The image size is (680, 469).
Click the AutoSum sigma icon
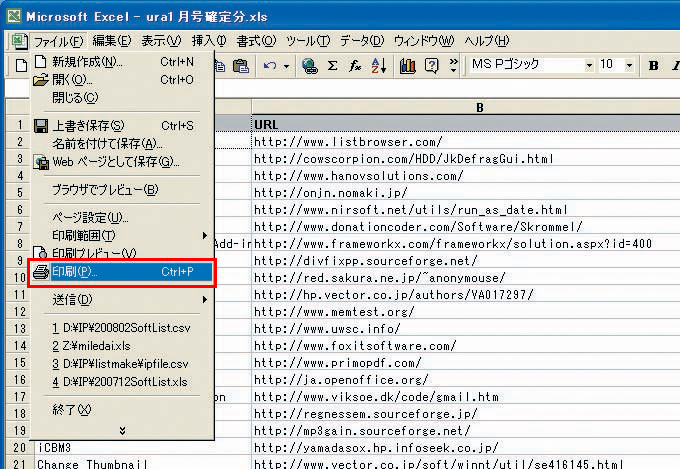pos(333,66)
